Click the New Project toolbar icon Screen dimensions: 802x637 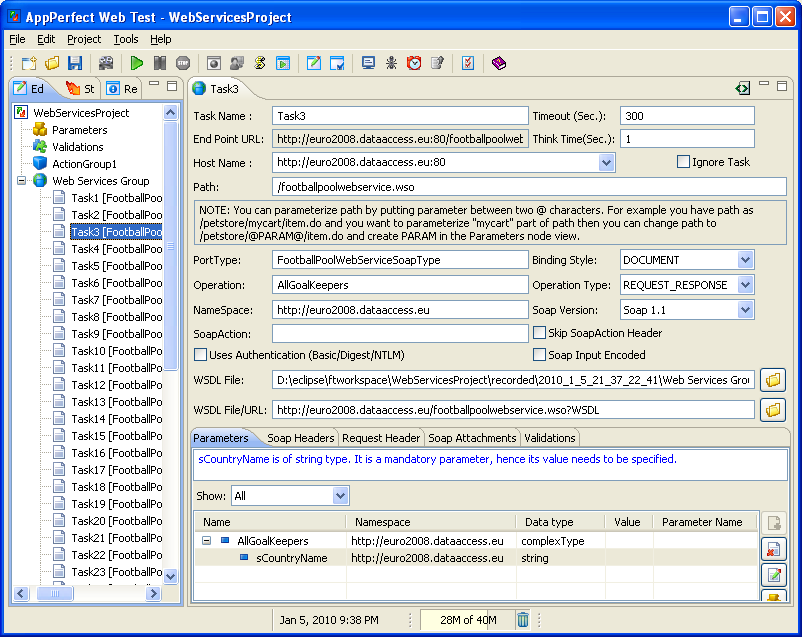point(29,63)
